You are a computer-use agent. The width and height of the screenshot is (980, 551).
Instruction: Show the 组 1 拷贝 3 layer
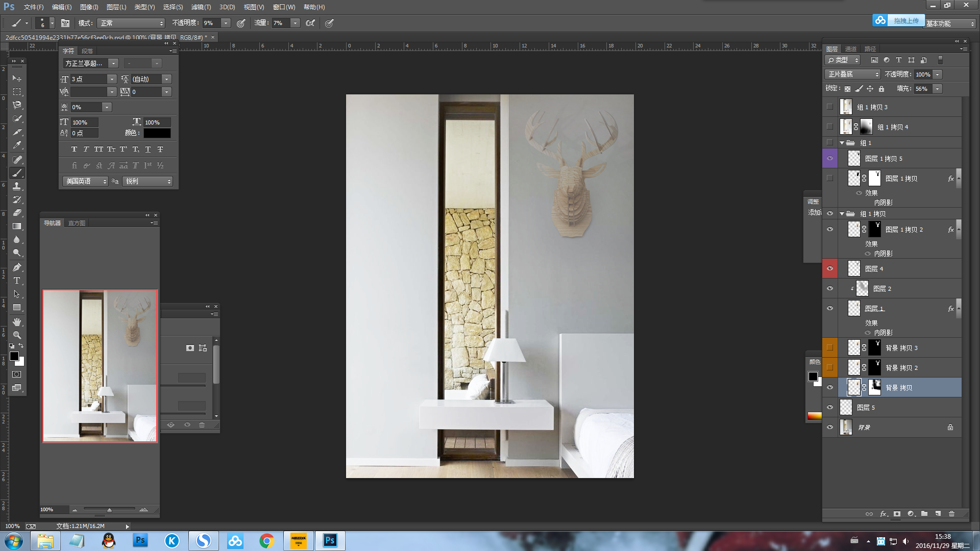pos(830,107)
